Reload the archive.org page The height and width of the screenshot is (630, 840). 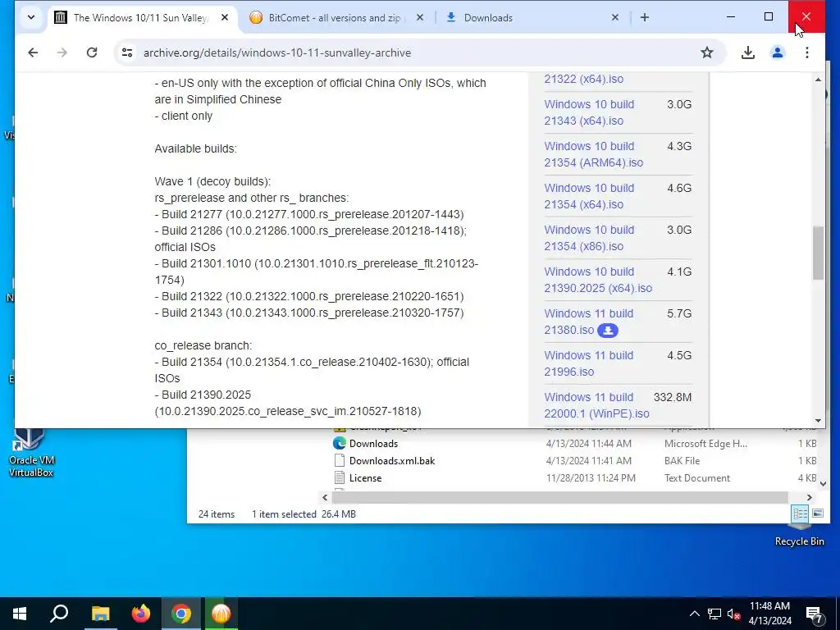tap(92, 52)
